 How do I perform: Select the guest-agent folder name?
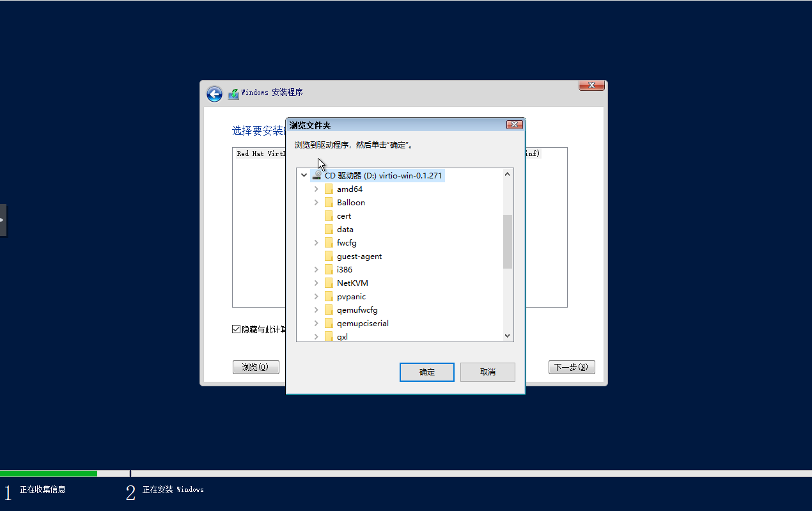359,256
